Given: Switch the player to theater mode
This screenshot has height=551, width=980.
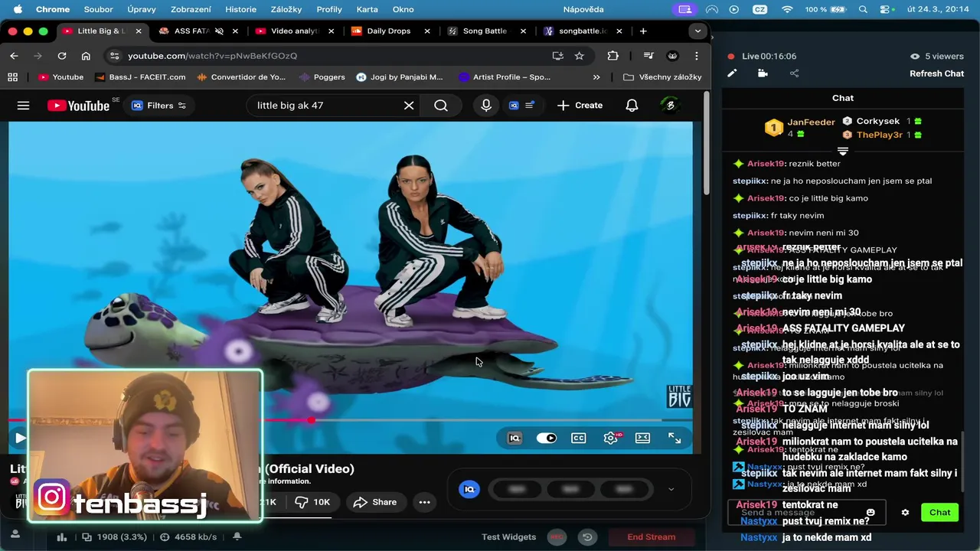Looking at the screenshot, I should coord(642,438).
